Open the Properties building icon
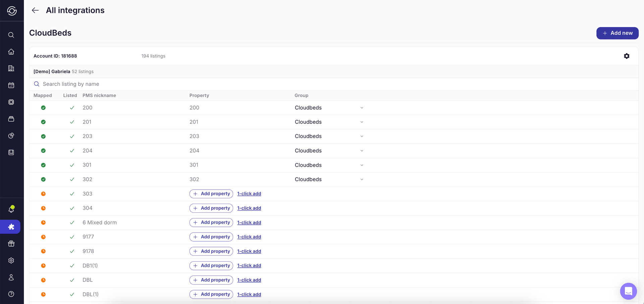Image resolution: width=644 pixels, height=304 pixels. (11, 68)
